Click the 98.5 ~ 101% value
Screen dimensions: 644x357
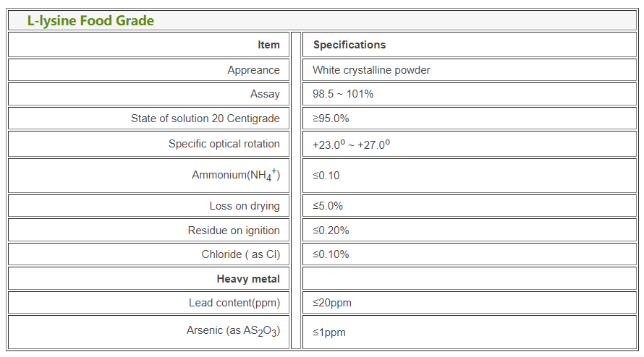pyautogui.click(x=343, y=94)
